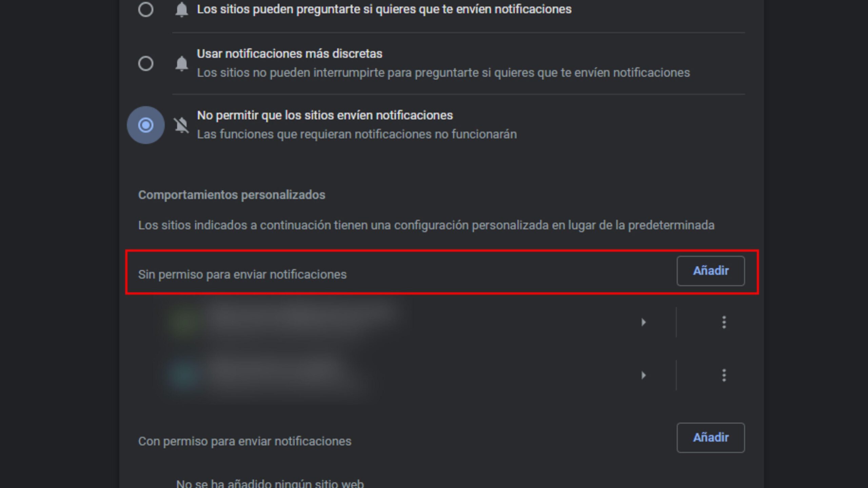The height and width of the screenshot is (488, 868).
Task: Select 'Usar notificaciones más discretas' radio button
Action: [x=146, y=63]
